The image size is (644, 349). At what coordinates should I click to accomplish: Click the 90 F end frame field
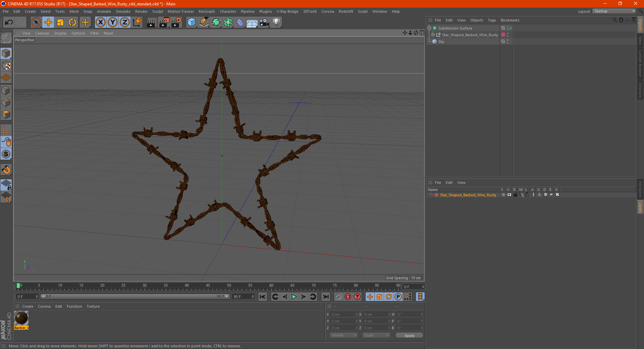pyautogui.click(x=243, y=297)
